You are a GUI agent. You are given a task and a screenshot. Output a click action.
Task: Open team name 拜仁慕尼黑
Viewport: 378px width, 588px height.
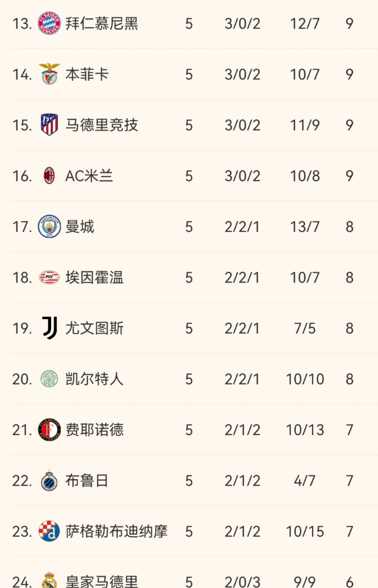coord(101,23)
